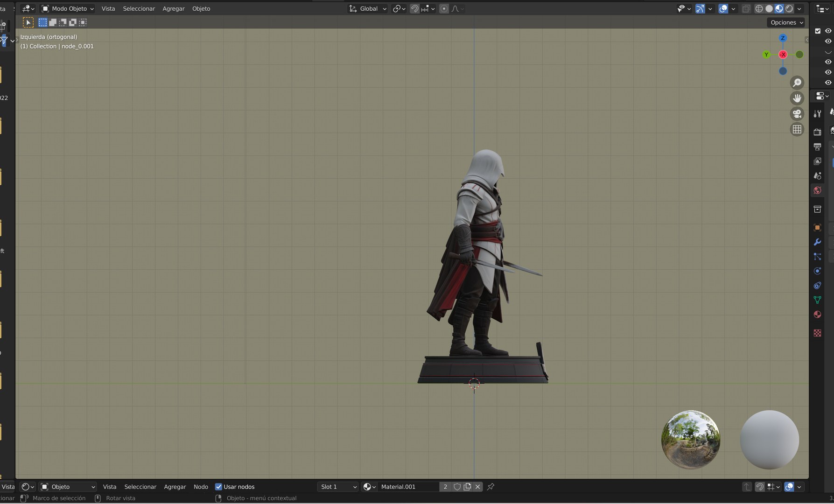The width and height of the screenshot is (834, 504).
Task: Open the overlays options dropdown arrow
Action: coord(733,9)
